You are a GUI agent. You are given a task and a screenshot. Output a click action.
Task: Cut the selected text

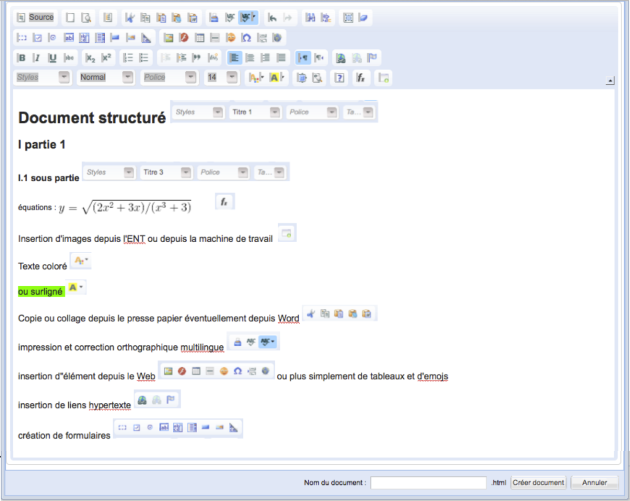(129, 17)
